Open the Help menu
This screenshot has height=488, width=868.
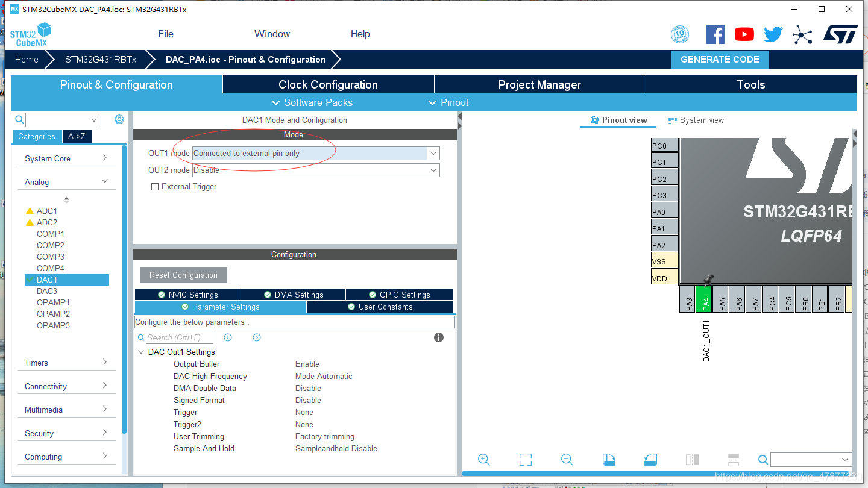click(360, 34)
